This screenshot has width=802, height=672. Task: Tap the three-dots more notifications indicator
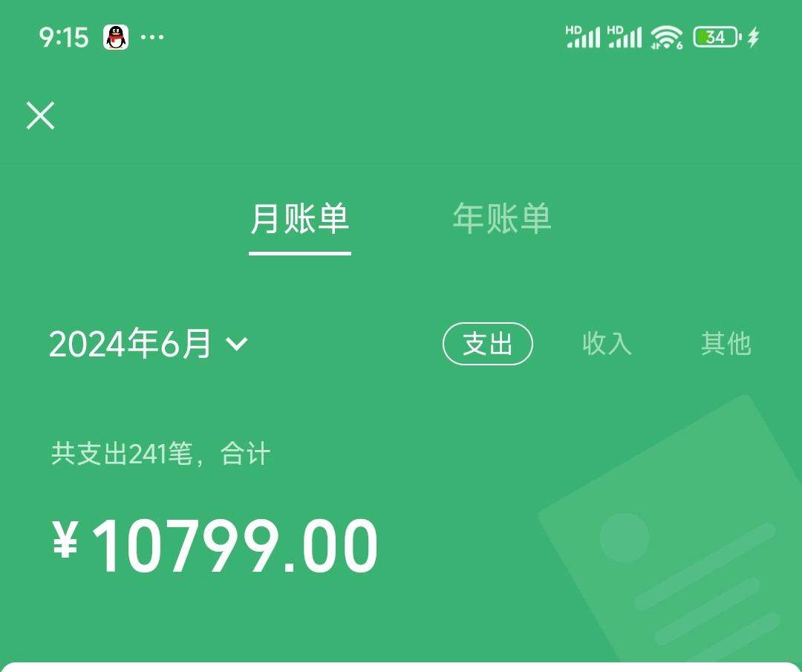pyautogui.click(x=152, y=37)
